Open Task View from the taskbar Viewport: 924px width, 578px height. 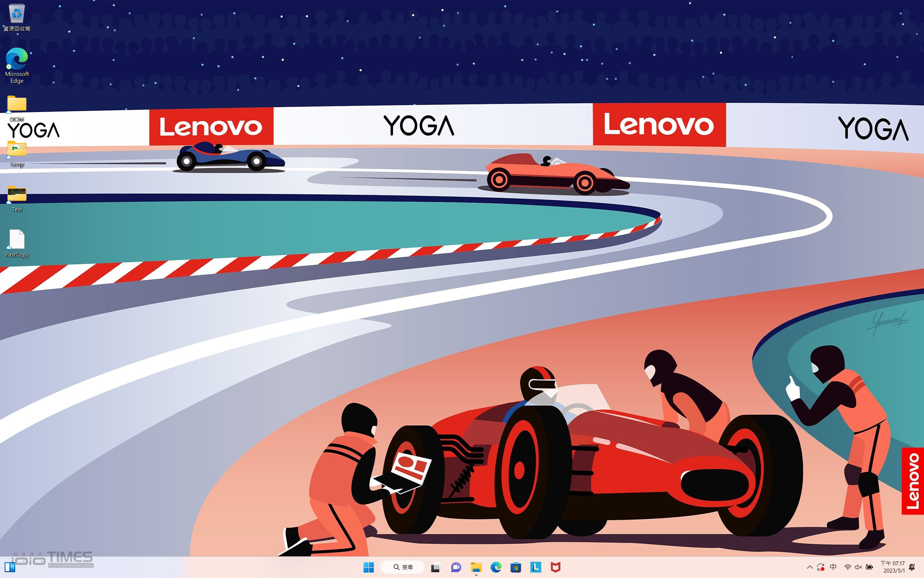point(436,567)
